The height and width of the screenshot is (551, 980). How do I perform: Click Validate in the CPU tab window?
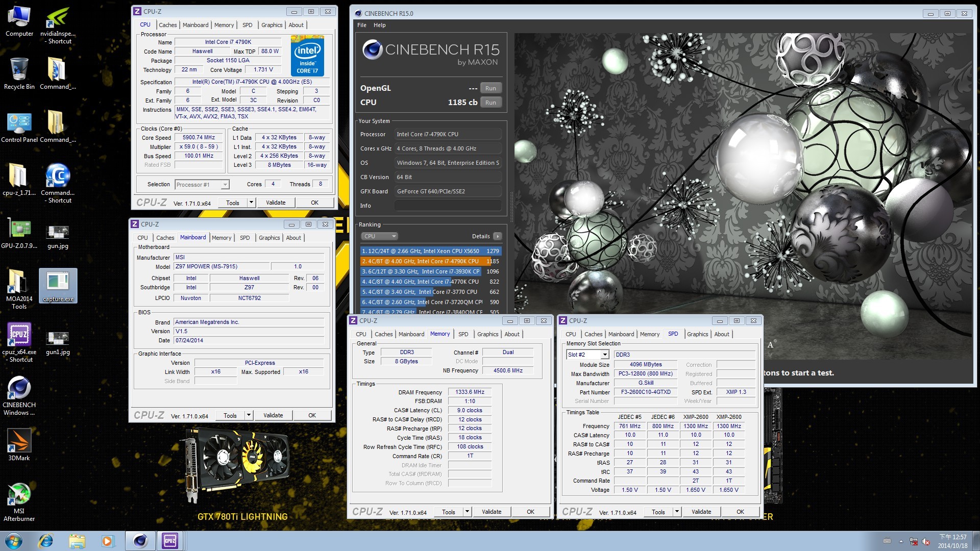pos(276,203)
